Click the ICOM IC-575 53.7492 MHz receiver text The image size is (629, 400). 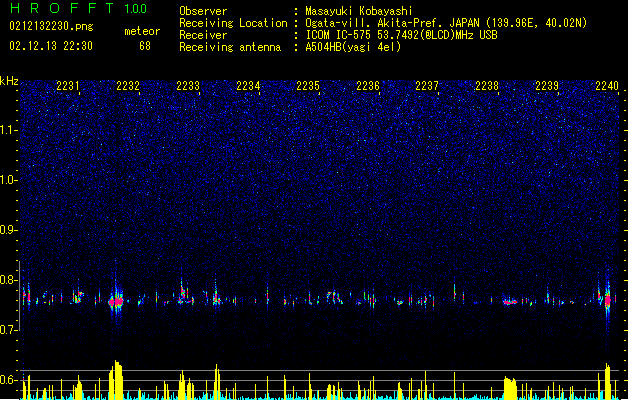coord(402,35)
